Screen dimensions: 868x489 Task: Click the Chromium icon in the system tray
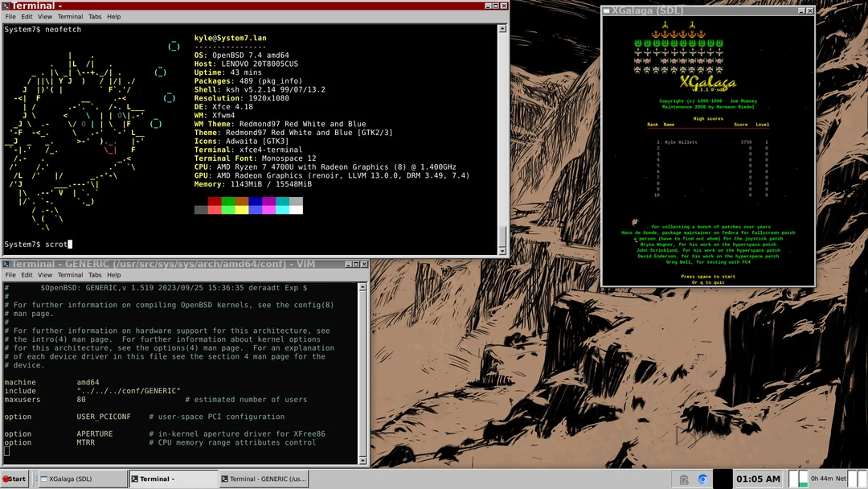click(x=702, y=479)
